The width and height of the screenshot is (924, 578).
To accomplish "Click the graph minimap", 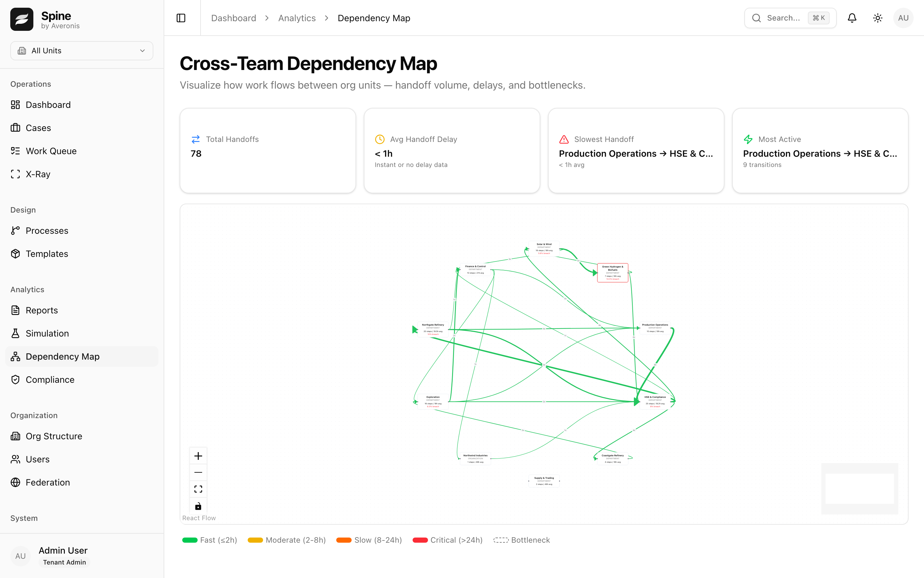I will 860,488.
